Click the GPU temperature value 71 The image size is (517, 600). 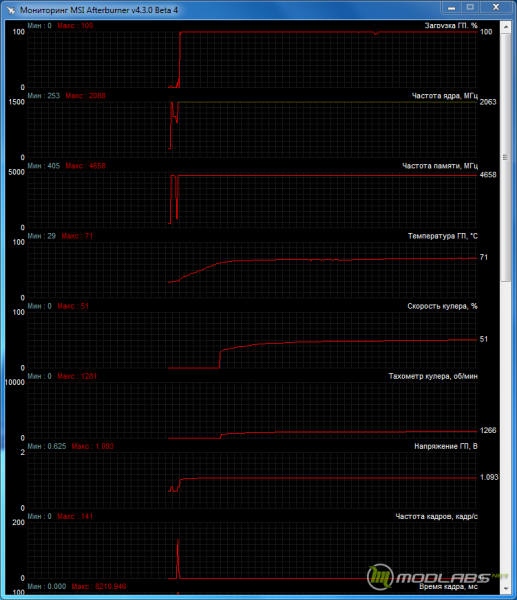tap(484, 257)
